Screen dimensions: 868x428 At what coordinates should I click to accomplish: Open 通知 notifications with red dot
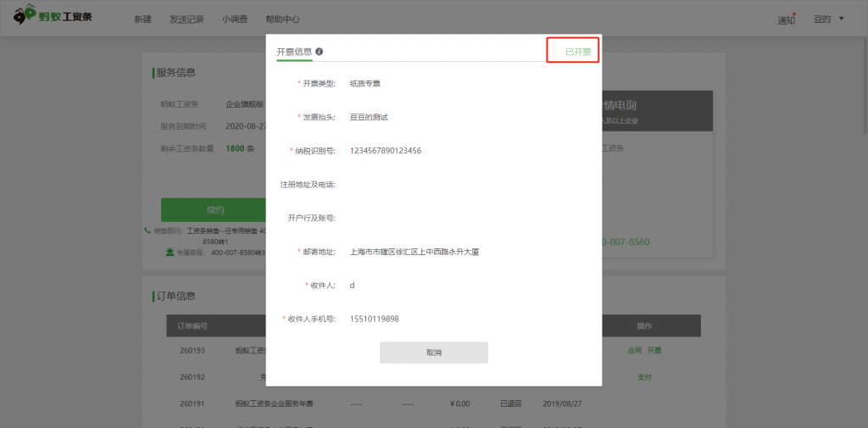[787, 20]
